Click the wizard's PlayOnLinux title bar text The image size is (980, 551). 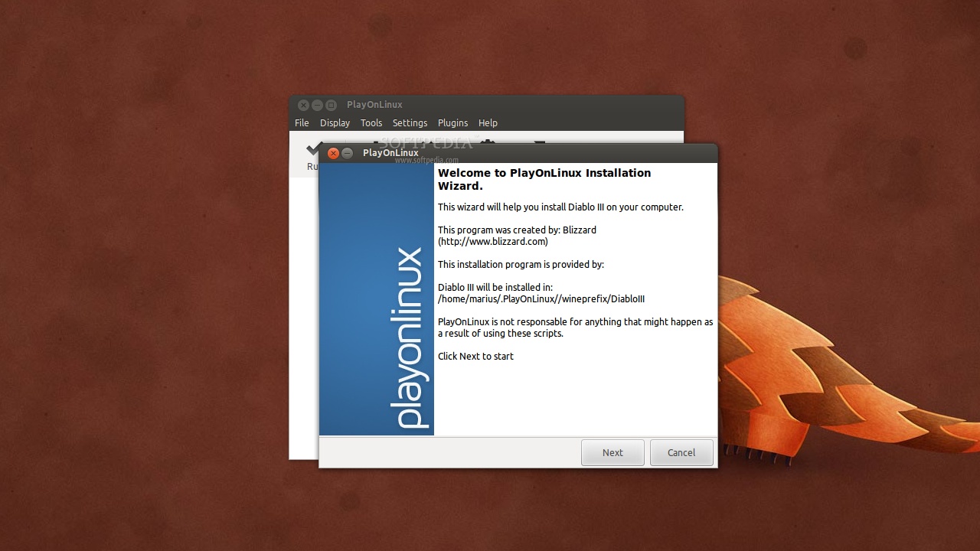[x=390, y=153]
